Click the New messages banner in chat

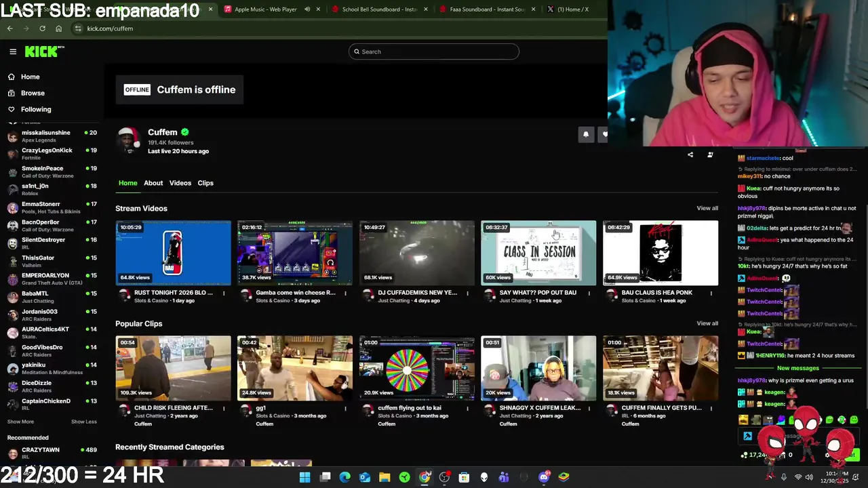798,368
